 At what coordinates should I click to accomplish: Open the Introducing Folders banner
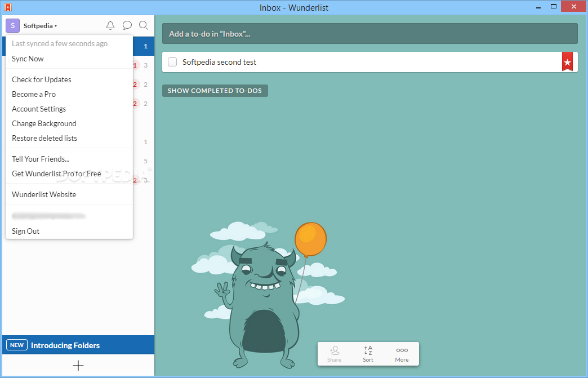pos(78,345)
